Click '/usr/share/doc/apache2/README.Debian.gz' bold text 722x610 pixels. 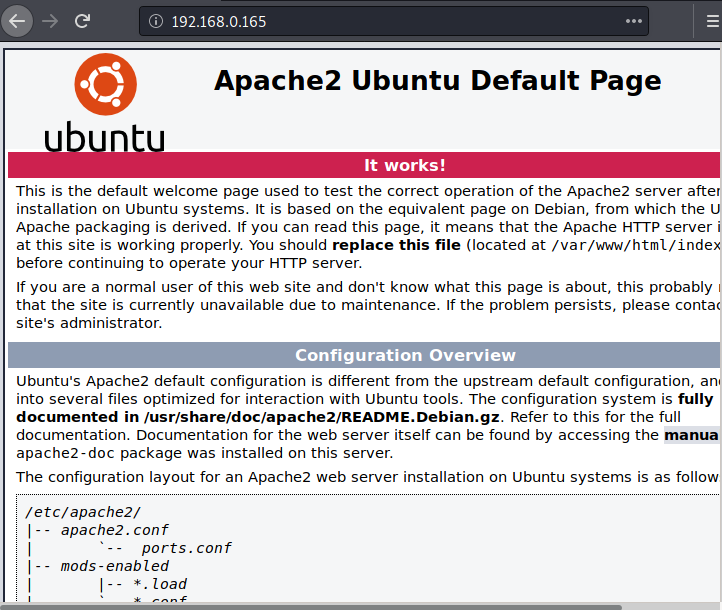click(322, 417)
